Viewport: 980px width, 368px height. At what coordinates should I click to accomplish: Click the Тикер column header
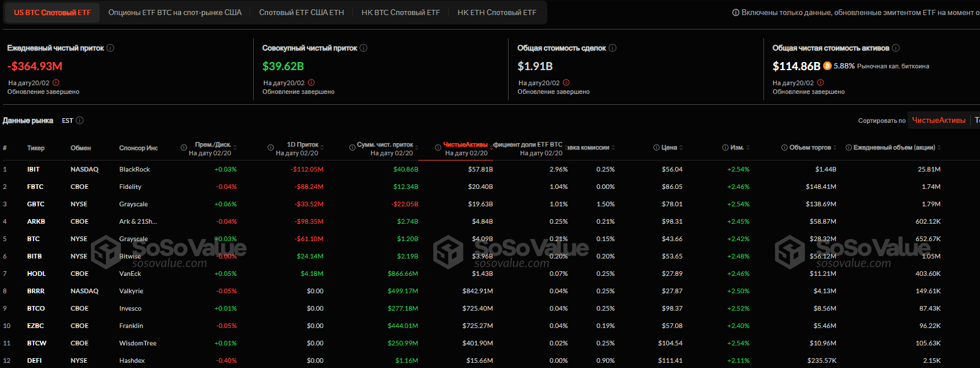click(x=36, y=148)
